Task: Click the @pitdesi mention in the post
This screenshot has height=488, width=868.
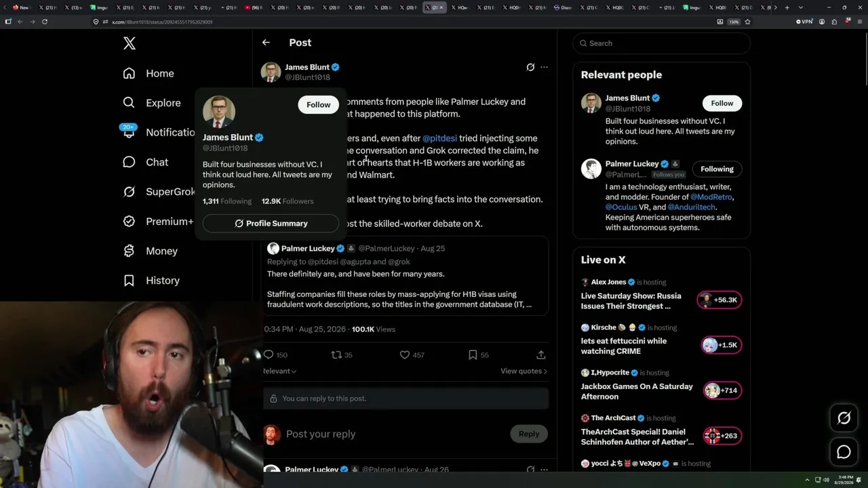Action: tap(439, 138)
